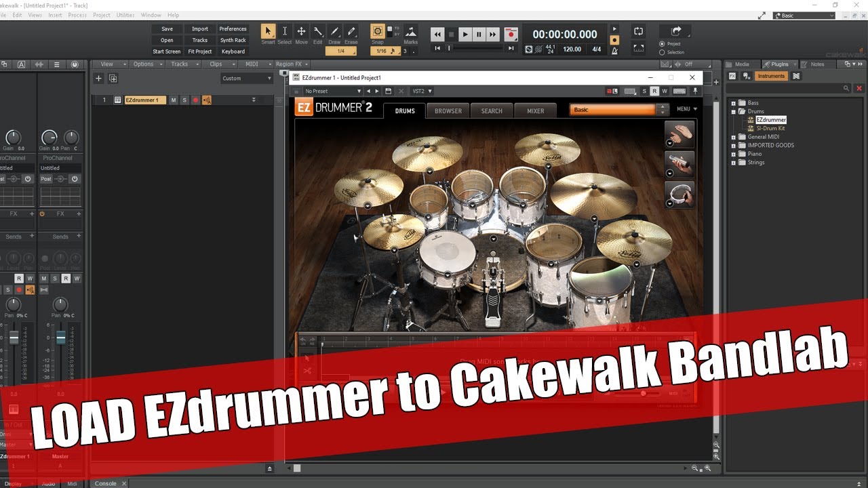Click the Import button

click(200, 29)
